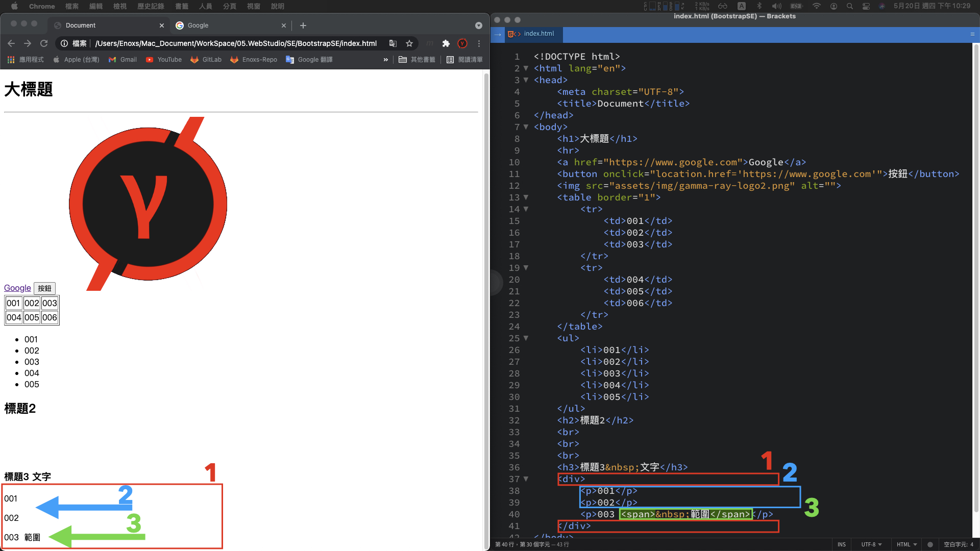Collapse the ul fold arrow on line 25
The width and height of the screenshot is (980, 551).
tap(526, 338)
